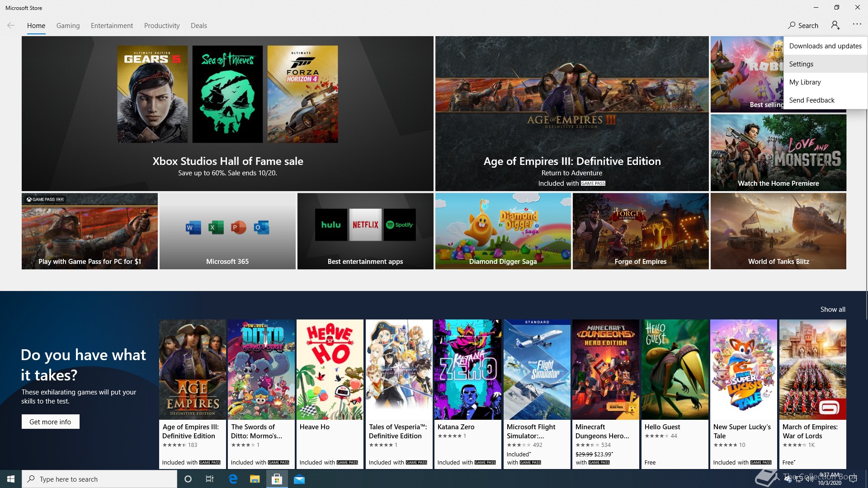Open Windows Start button
The image size is (868, 488).
coord(11,479)
